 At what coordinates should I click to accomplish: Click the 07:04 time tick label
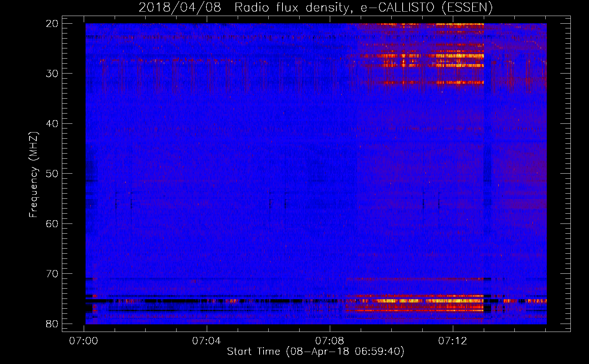point(207,341)
